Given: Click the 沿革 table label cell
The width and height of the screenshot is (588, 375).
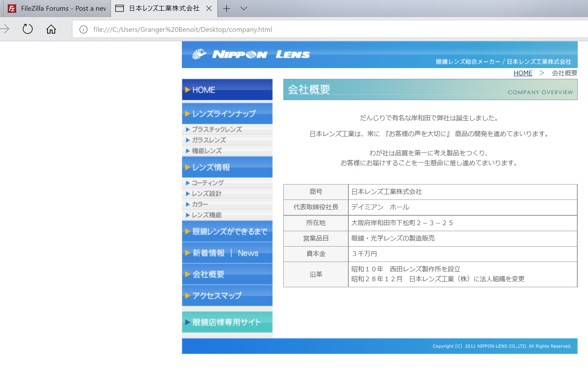Looking at the screenshot, I should point(316,274).
